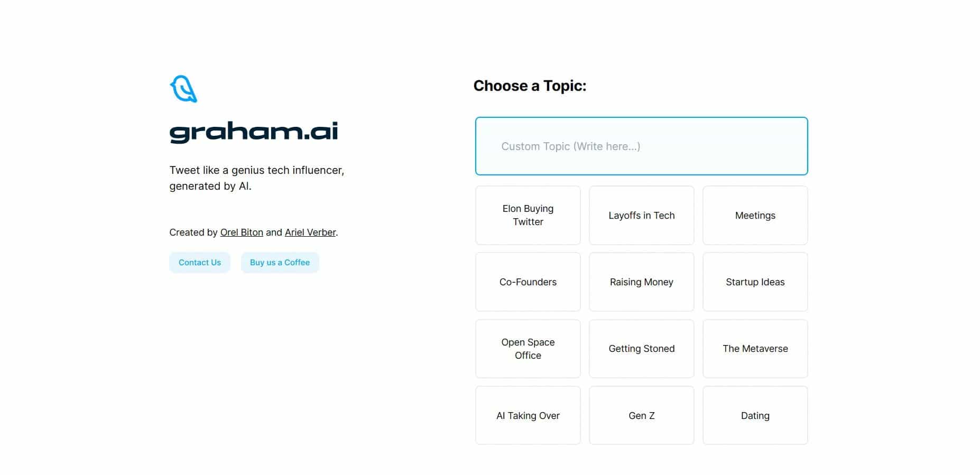Viewport: 980px width, 475px height.
Task: Pick the Dating topic card
Action: [x=755, y=416]
